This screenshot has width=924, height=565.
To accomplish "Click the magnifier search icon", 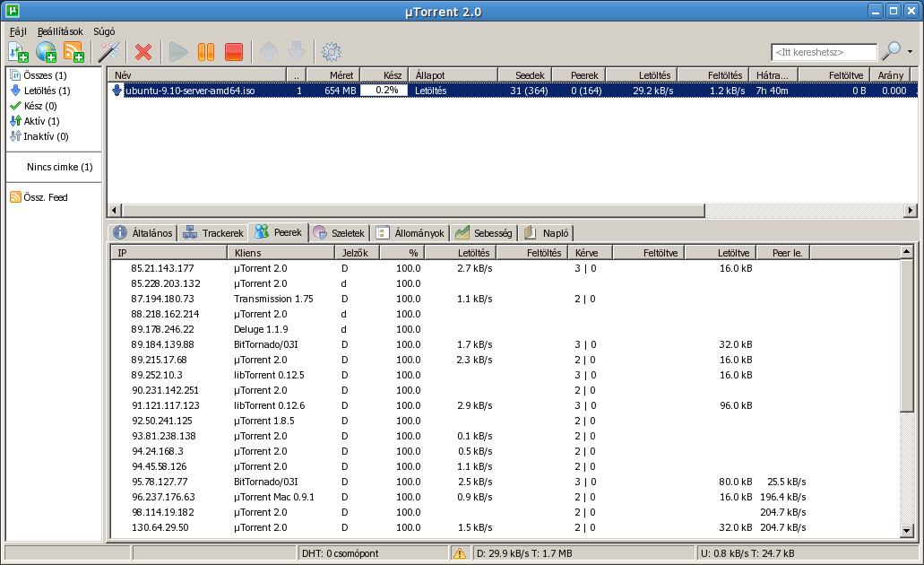I will click(x=891, y=51).
